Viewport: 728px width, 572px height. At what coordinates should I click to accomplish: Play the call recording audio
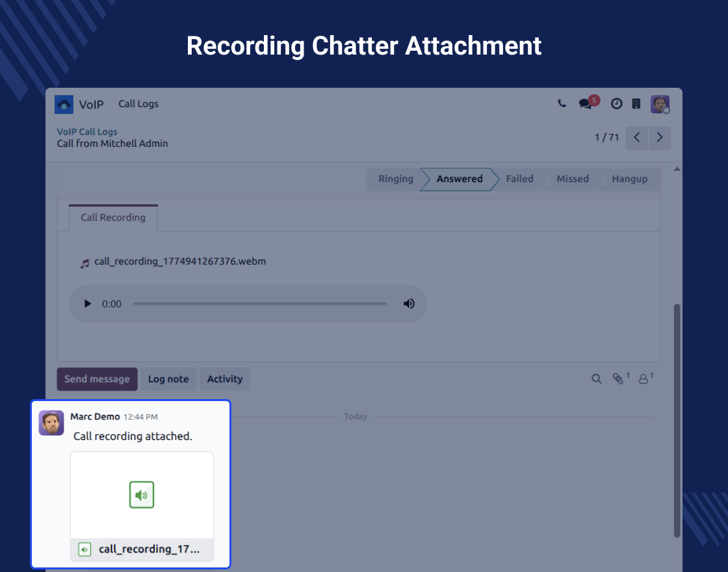[88, 304]
